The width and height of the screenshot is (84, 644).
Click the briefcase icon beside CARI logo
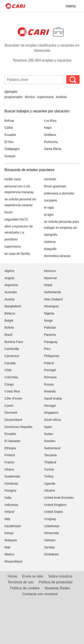[58, 32]
